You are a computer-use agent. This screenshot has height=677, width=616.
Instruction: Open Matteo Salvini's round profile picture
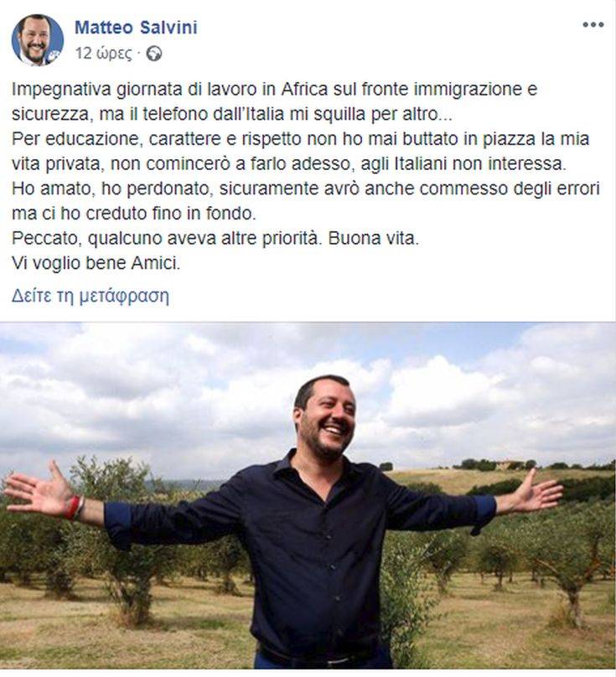(x=37, y=39)
